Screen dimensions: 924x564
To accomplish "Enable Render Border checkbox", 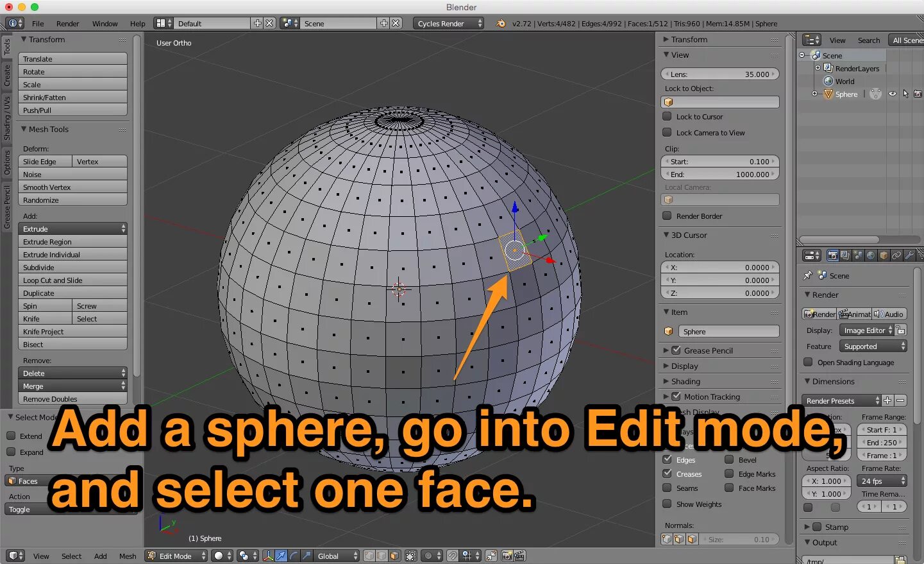I will (667, 216).
